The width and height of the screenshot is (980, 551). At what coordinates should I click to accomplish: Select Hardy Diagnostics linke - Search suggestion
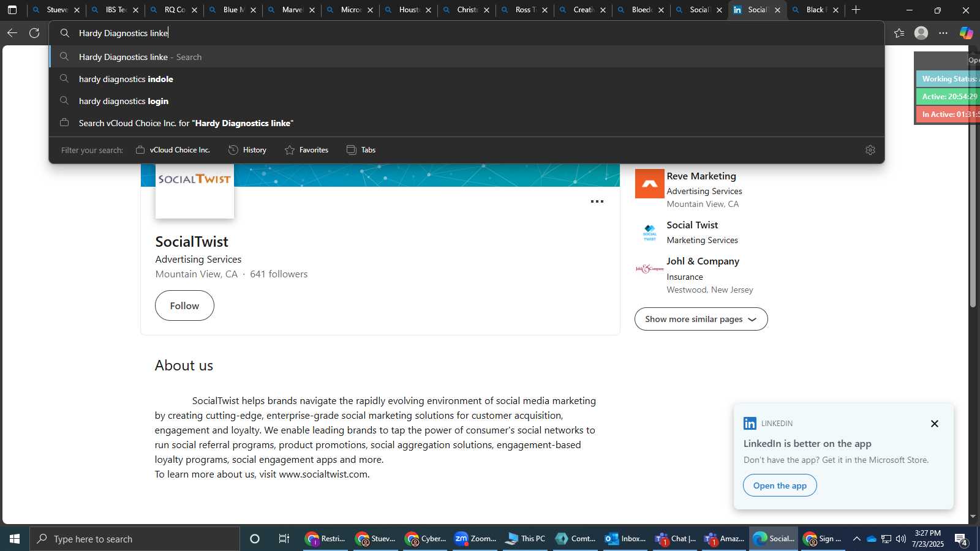coord(467,57)
